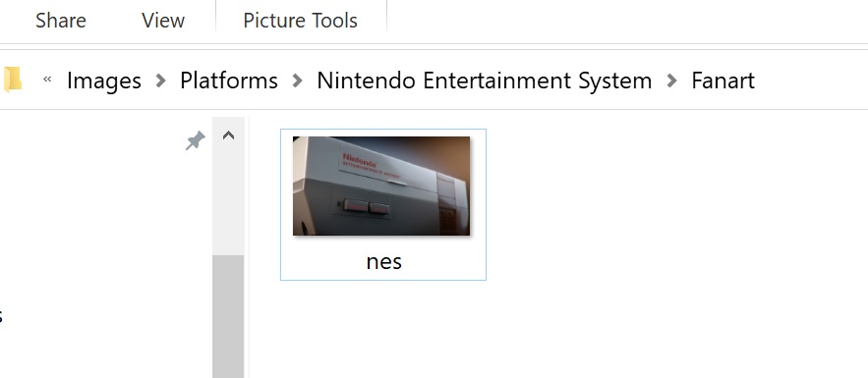Expand chevron after Nintendo Entertainment System
The image size is (868, 378).
pos(672,81)
